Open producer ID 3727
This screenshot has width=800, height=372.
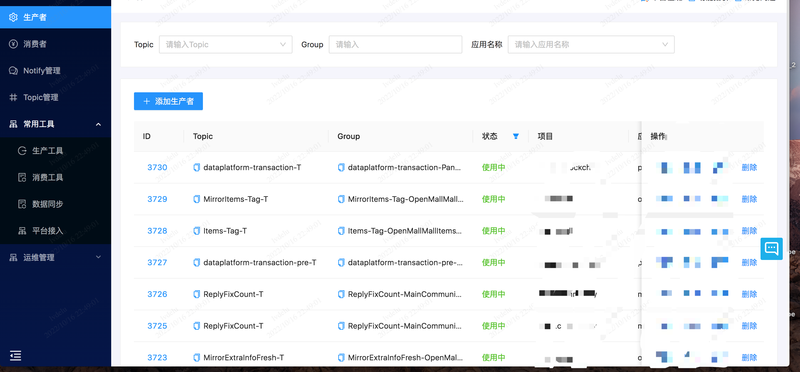pyautogui.click(x=157, y=262)
